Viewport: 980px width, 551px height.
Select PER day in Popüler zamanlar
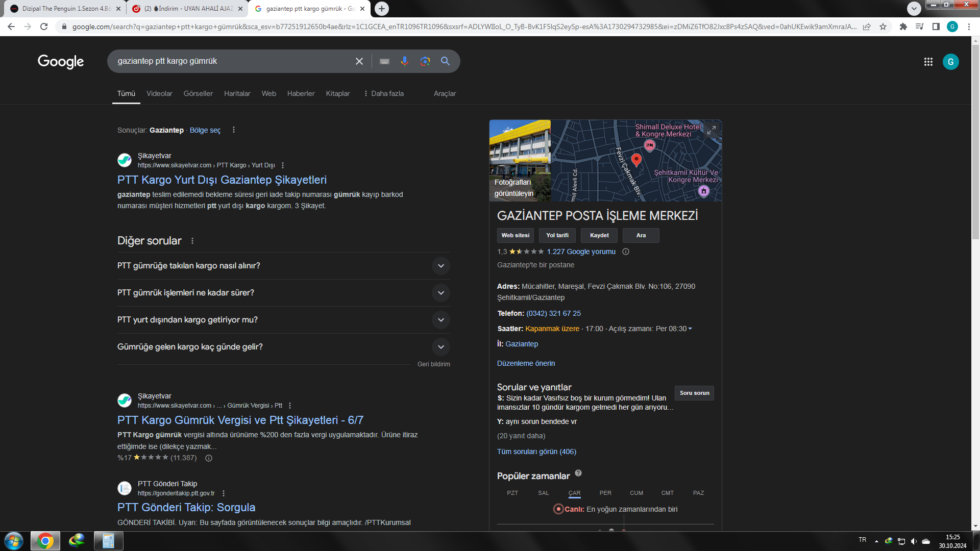coord(605,493)
